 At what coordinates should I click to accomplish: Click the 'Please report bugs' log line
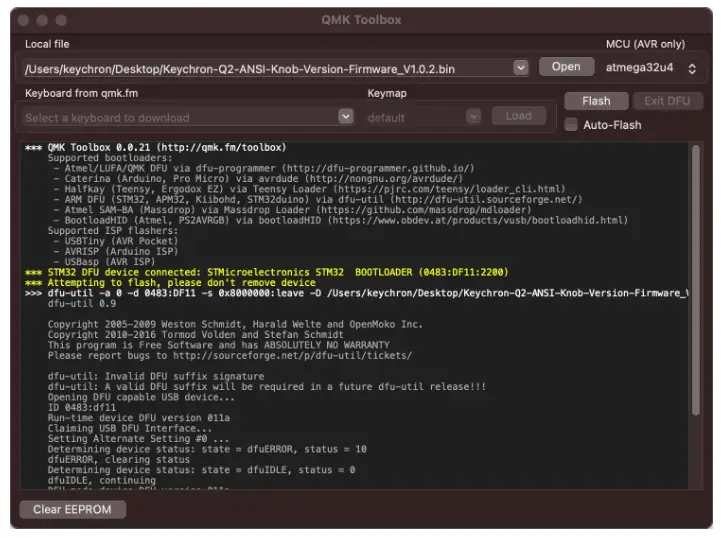click(229, 355)
